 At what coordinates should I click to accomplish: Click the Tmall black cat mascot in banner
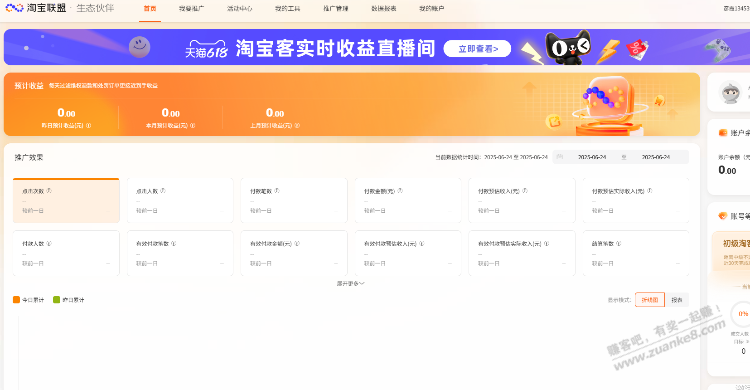[567, 47]
